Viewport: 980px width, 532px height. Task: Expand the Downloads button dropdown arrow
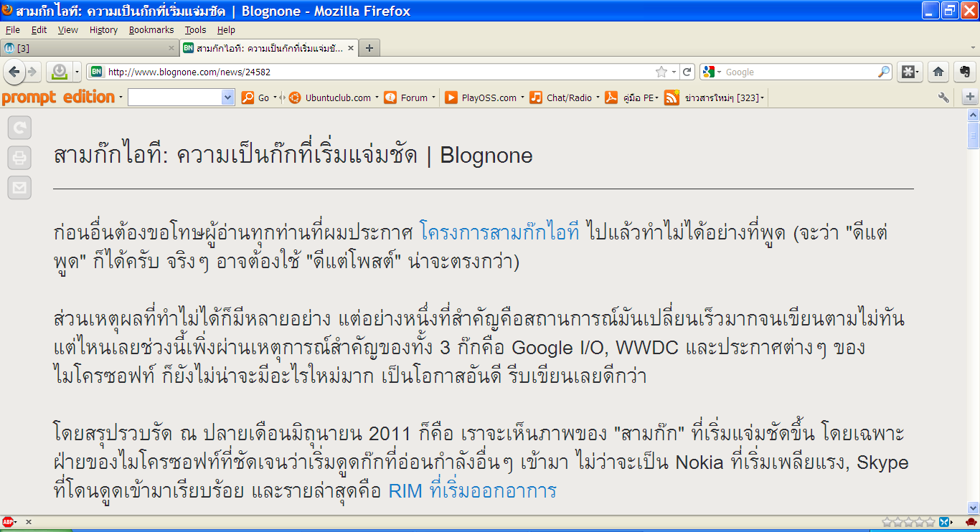[77, 72]
